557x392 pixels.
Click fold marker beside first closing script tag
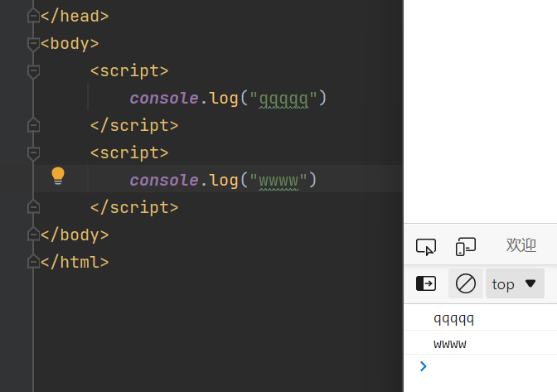33,126
